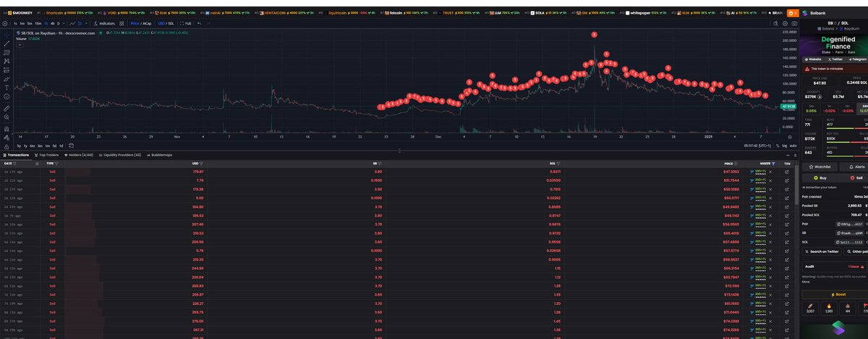Switch to the Transactions tab
The height and width of the screenshot is (339, 868).
(x=16, y=155)
